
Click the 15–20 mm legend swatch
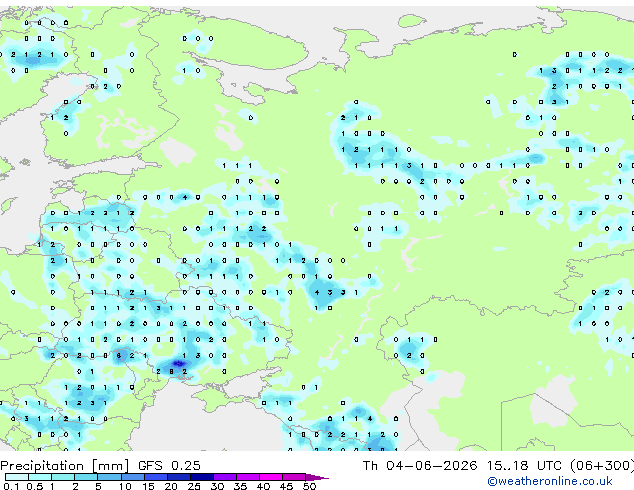coord(156,477)
